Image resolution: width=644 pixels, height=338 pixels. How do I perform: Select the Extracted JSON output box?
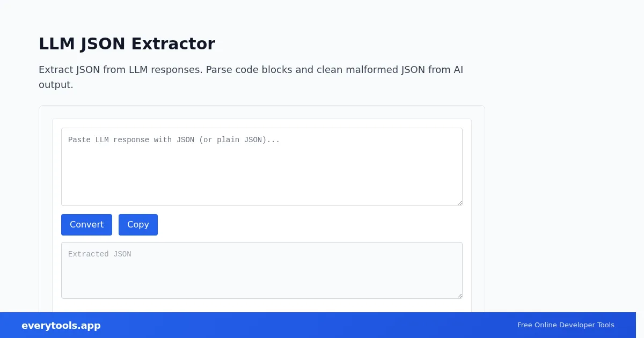pos(262,270)
